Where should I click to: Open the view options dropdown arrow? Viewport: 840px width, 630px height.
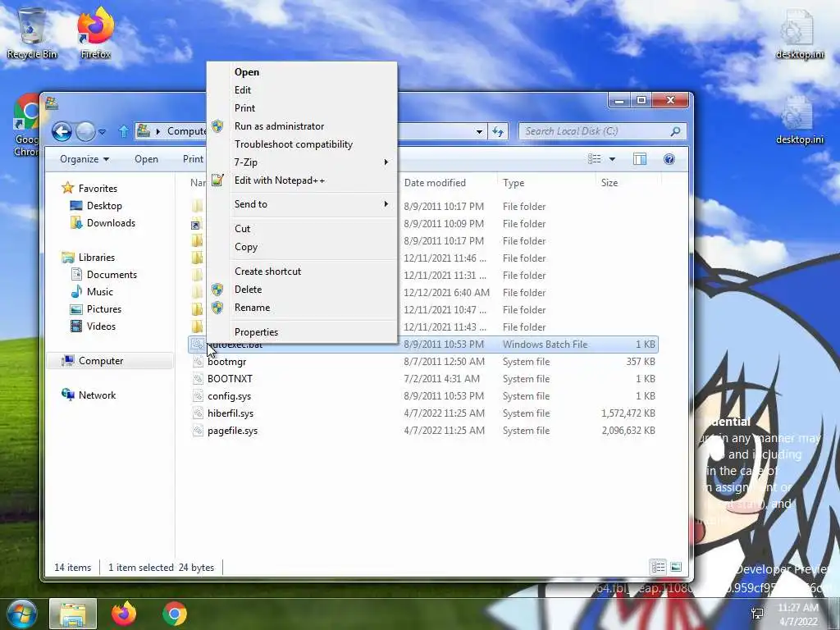point(612,159)
